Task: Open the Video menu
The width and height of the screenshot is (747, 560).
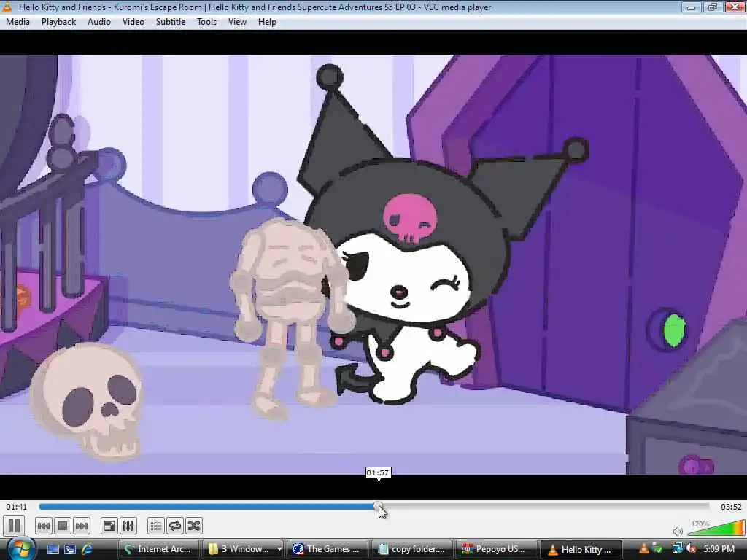Action: 133,22
